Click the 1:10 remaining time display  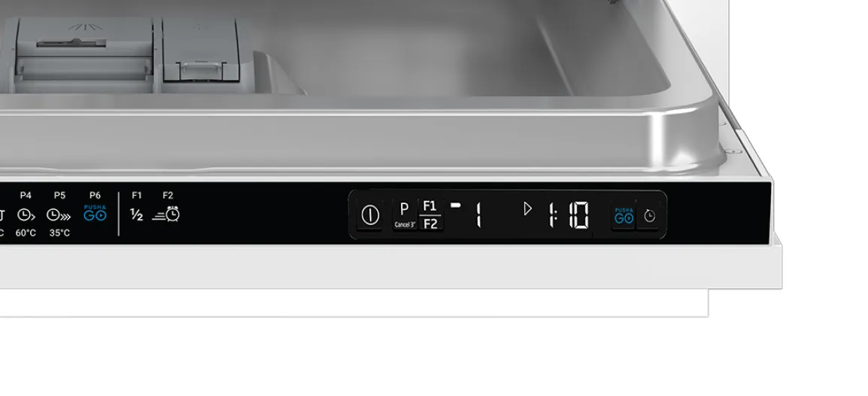(568, 215)
